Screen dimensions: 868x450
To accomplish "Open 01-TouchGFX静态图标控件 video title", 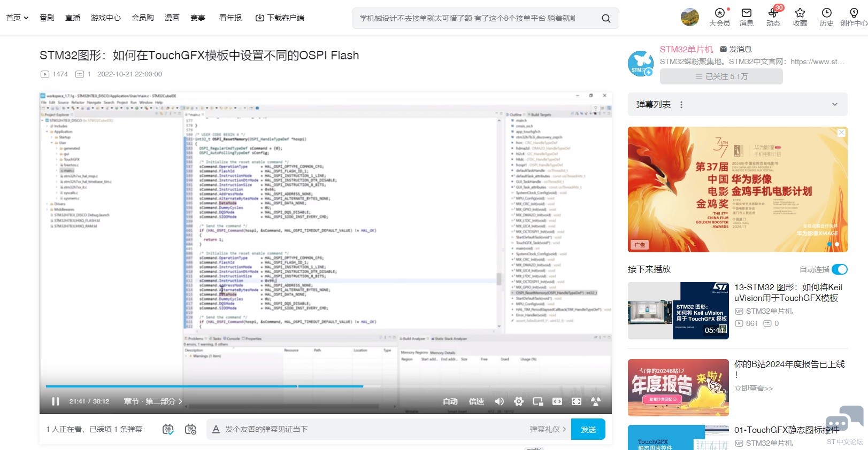I will pos(787,430).
